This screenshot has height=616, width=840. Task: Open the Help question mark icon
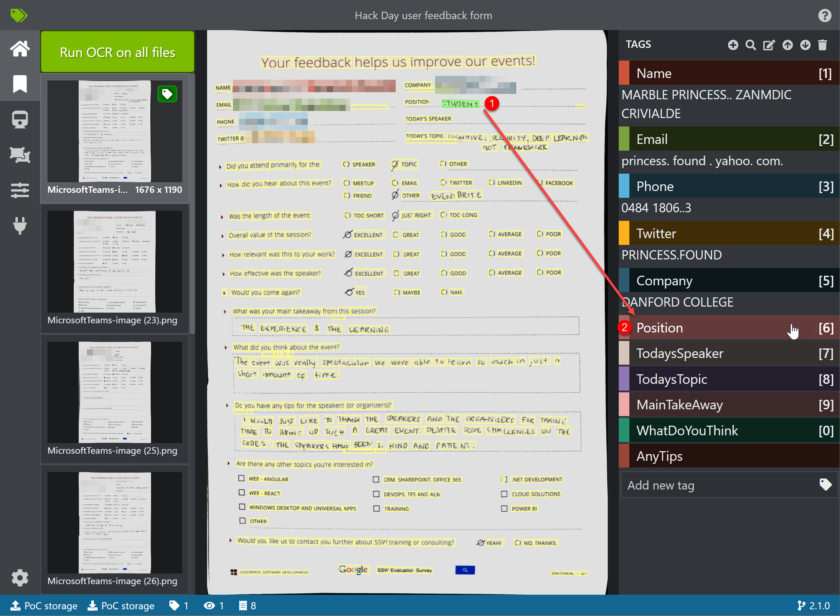coord(824,15)
